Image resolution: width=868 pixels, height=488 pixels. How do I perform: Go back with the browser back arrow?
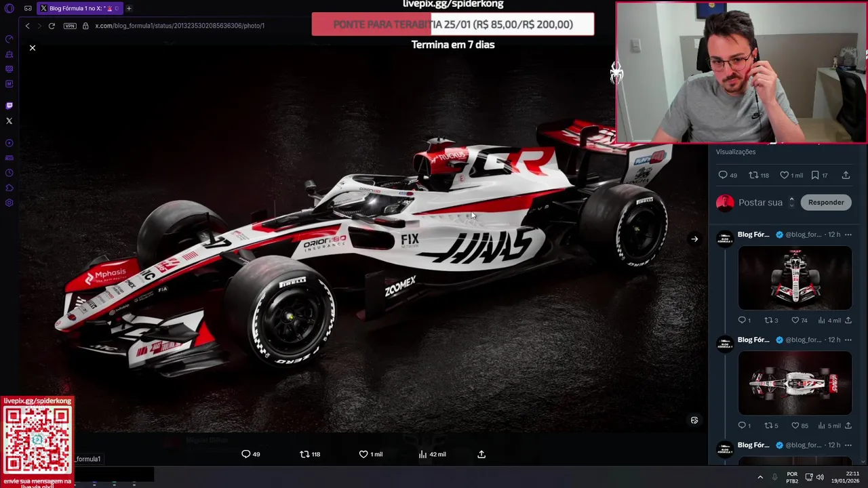pyautogui.click(x=27, y=26)
